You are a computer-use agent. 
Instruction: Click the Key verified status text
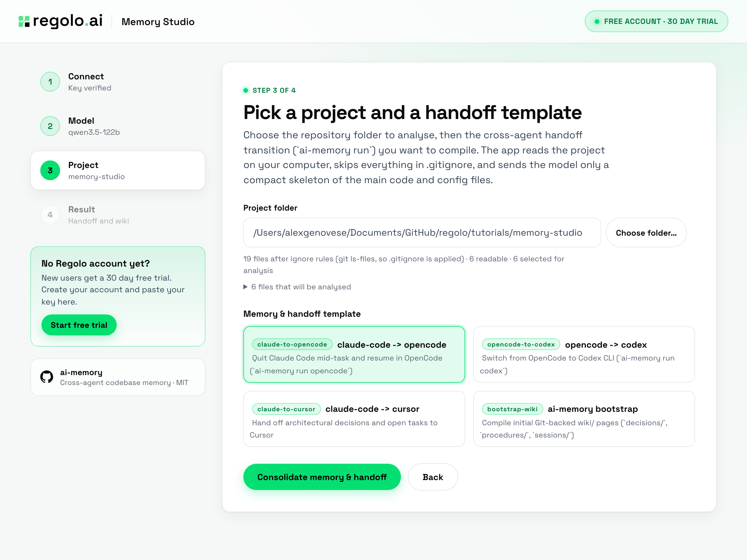coord(90,88)
